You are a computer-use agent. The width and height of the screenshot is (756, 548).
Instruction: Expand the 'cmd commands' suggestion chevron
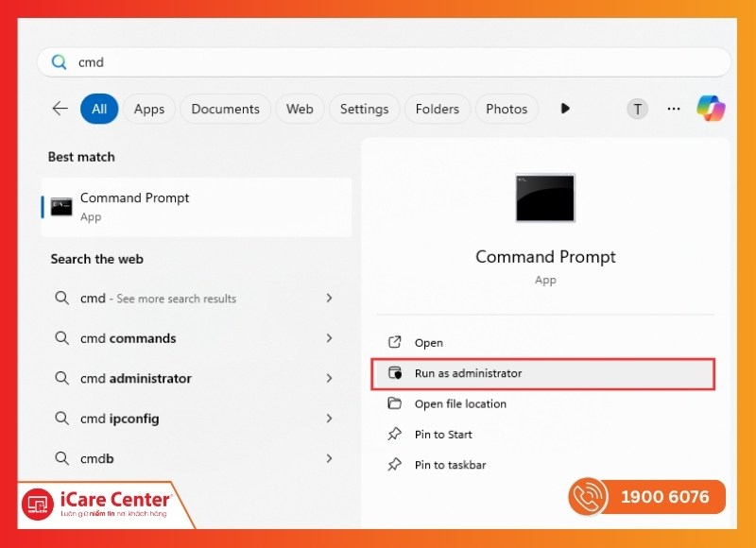[x=329, y=338]
